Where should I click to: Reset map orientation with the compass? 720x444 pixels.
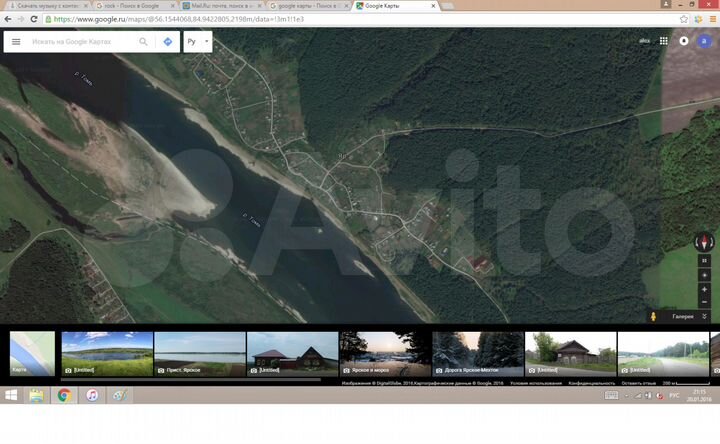tap(704, 242)
